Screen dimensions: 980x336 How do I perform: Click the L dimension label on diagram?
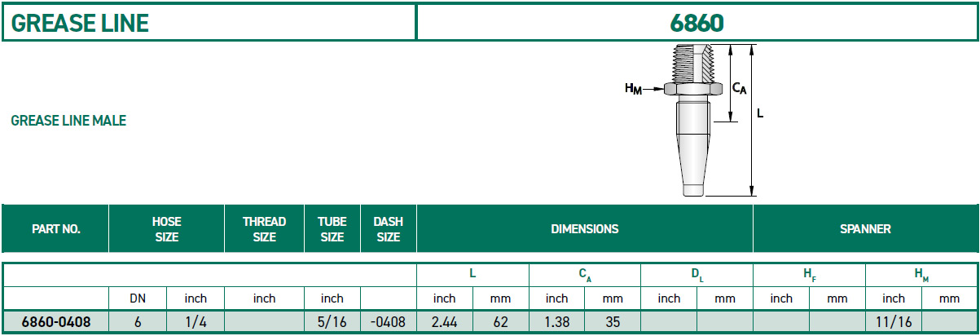[760, 114]
